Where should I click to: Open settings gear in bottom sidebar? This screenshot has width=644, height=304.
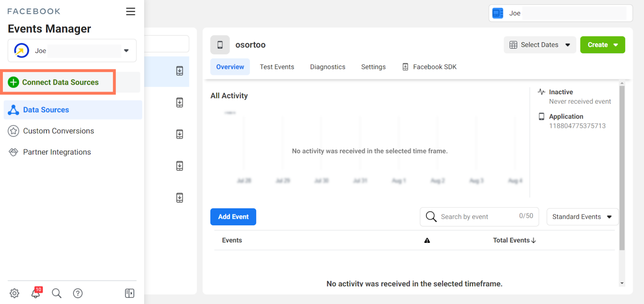point(14,293)
